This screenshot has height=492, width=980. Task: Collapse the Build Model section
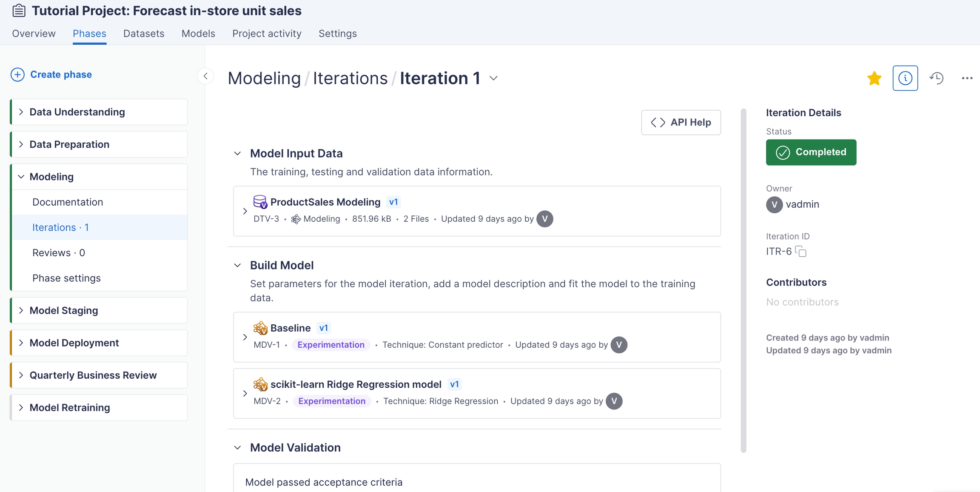(237, 266)
